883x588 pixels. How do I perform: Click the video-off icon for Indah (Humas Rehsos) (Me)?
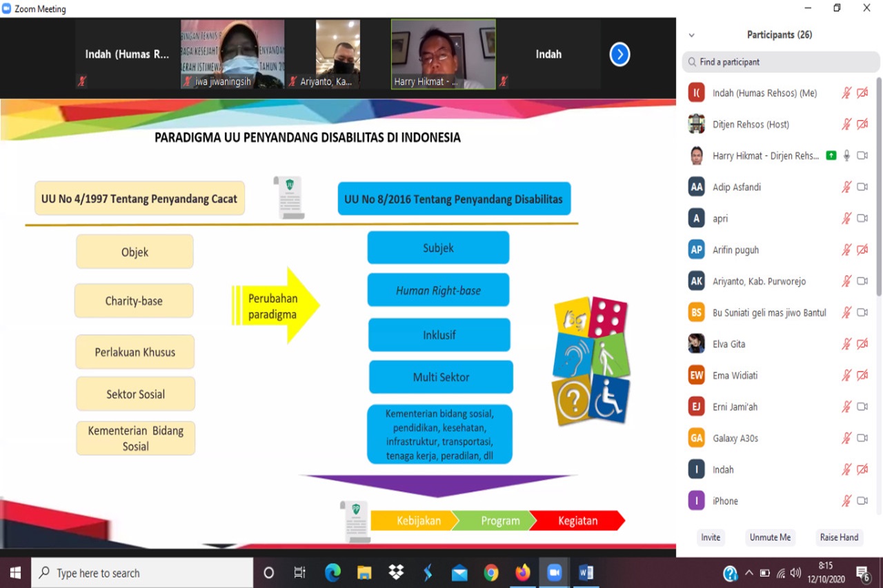(x=862, y=93)
